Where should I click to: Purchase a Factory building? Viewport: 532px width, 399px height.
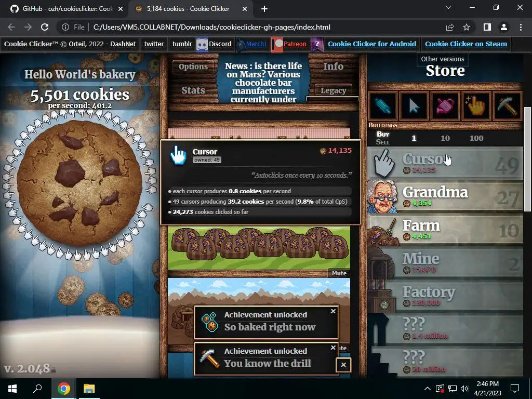coord(445,296)
